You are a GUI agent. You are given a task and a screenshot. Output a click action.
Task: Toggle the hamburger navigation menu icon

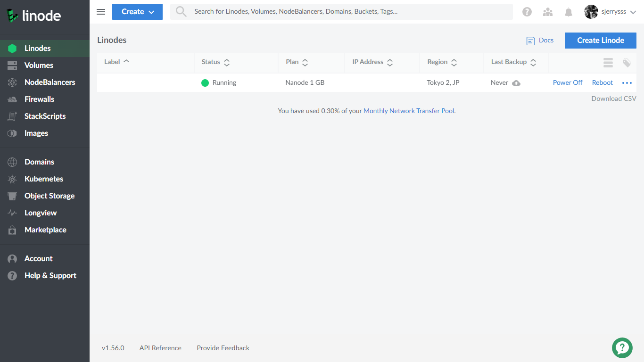tap(101, 12)
